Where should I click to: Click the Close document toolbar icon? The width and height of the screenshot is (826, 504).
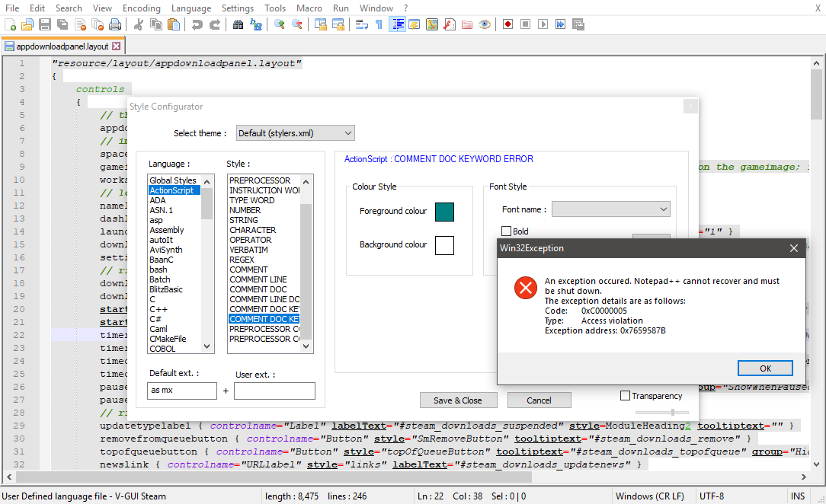click(80, 24)
